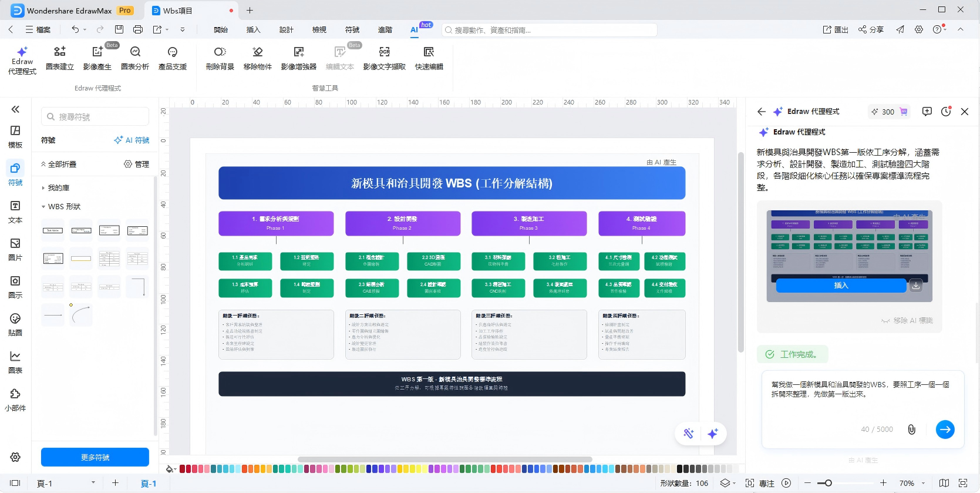This screenshot has width=980, height=493.
Task: Click the attachment paperclip icon
Action: 911,430
